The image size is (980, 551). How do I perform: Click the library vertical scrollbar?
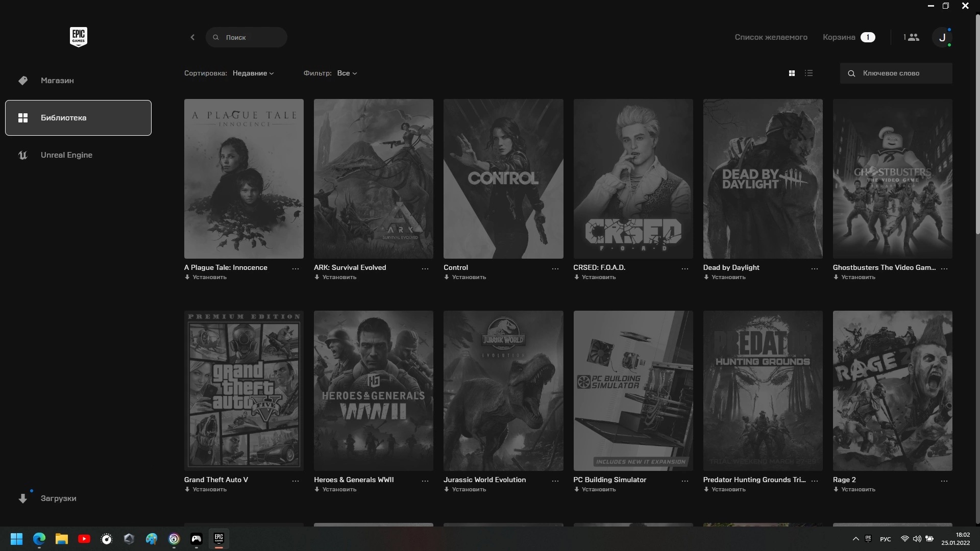977,128
